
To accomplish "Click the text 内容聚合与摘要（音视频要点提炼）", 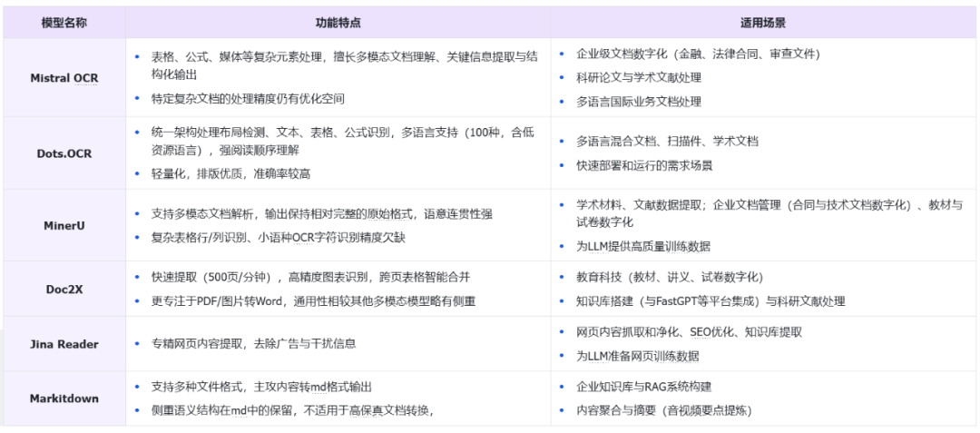I will coord(663,410).
